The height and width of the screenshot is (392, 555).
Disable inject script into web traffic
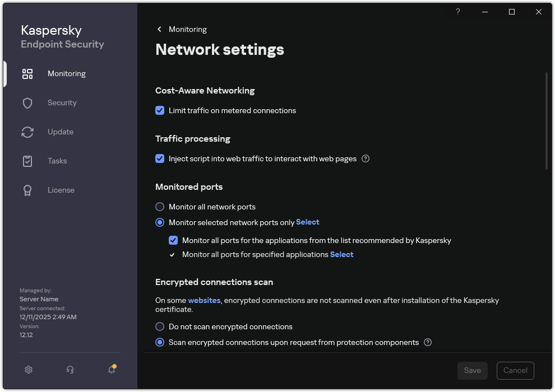160,158
